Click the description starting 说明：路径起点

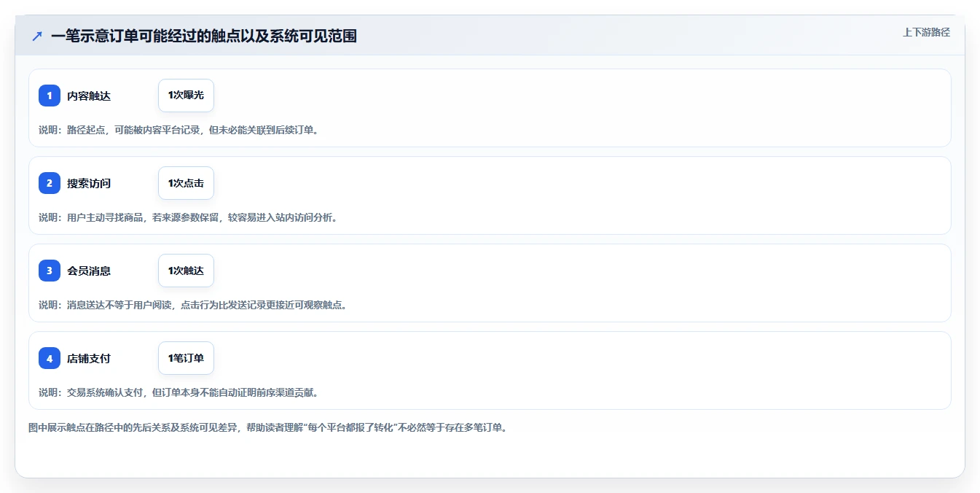(x=179, y=130)
